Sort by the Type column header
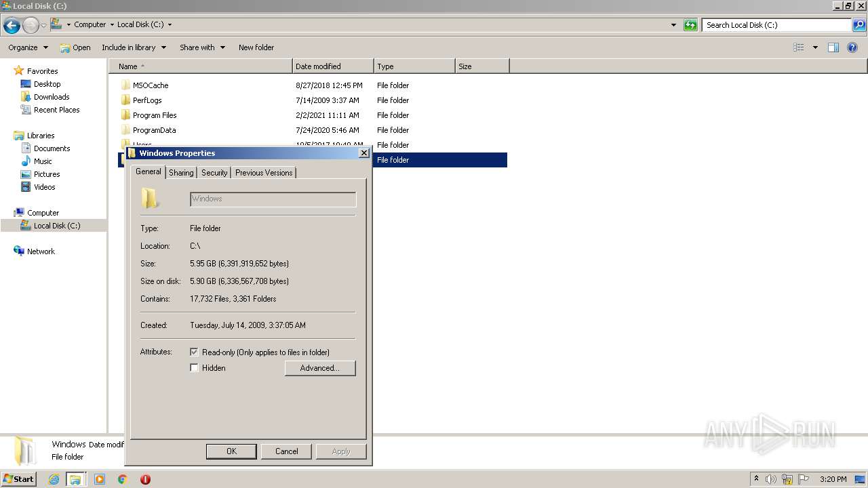 [414, 66]
